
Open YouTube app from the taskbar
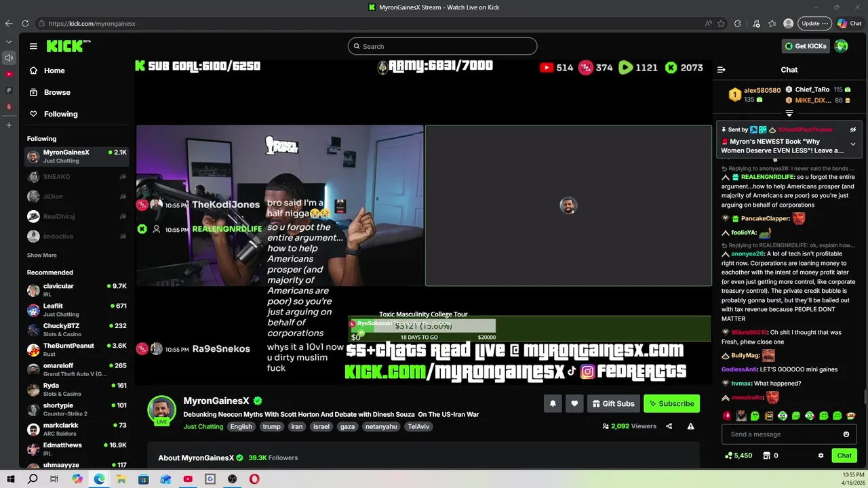[x=188, y=479]
